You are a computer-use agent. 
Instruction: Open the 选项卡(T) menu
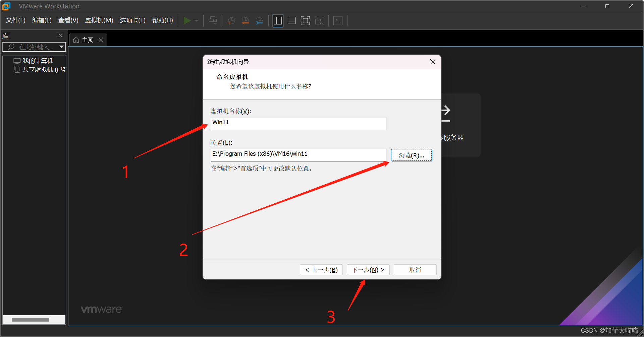click(132, 20)
